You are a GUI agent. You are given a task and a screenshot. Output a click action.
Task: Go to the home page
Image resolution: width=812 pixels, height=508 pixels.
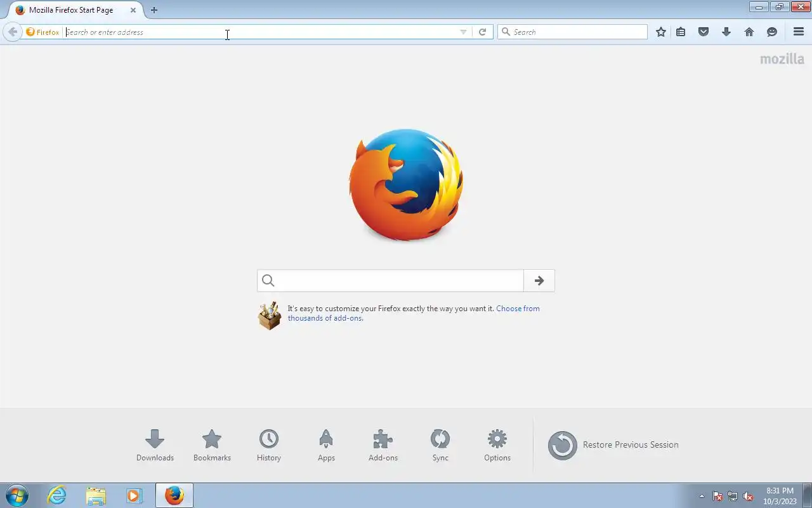coord(749,32)
